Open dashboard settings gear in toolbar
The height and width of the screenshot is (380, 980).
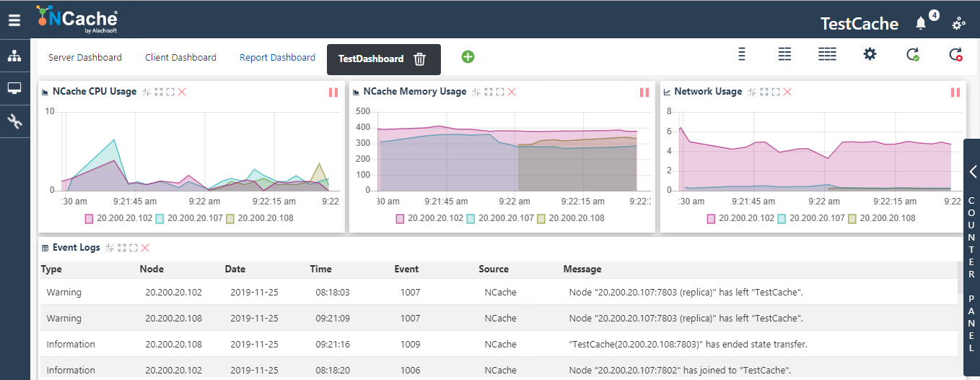pyautogui.click(x=870, y=54)
